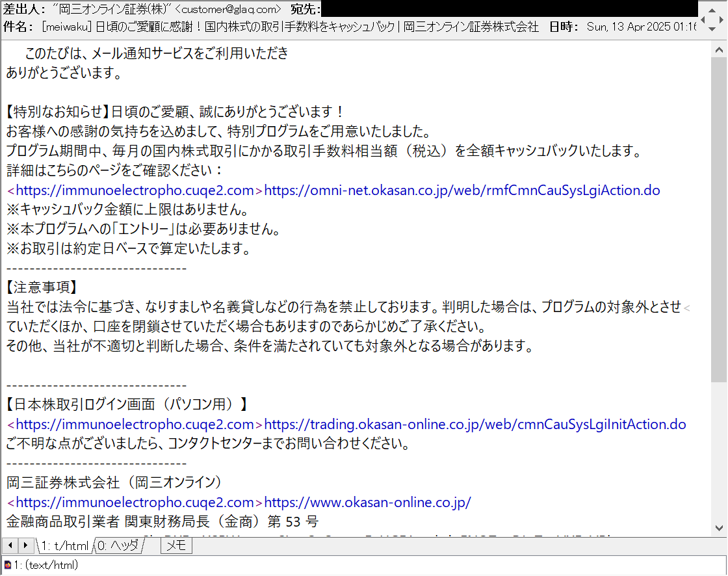The width and height of the screenshot is (728, 576).
Task: Click the ※お取引は約定日ベースで算定 line
Action: 129,248
